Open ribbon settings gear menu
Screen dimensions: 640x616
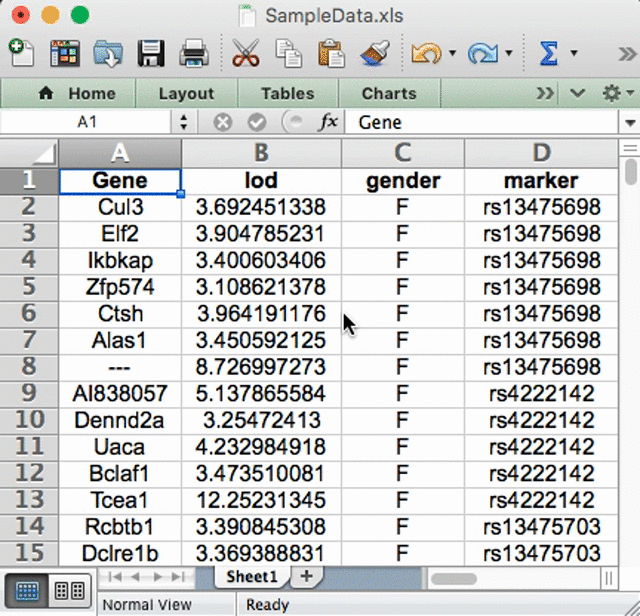(x=618, y=93)
